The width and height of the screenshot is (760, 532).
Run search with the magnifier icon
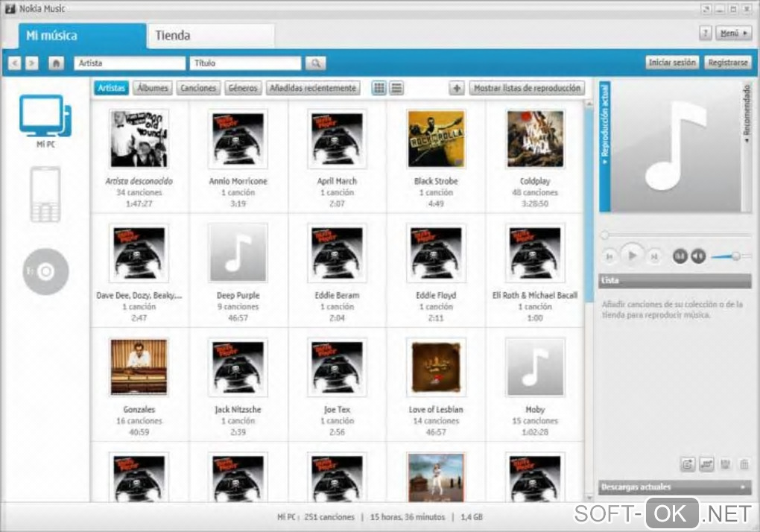315,63
